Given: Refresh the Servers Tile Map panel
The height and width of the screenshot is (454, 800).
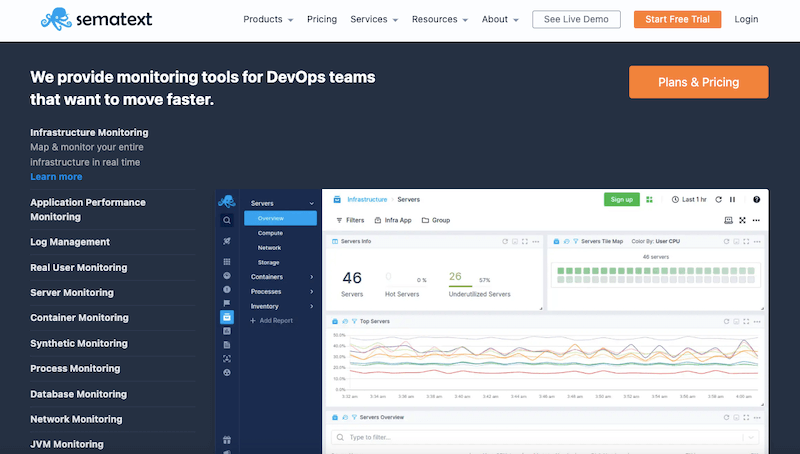Looking at the screenshot, I should pos(727,241).
